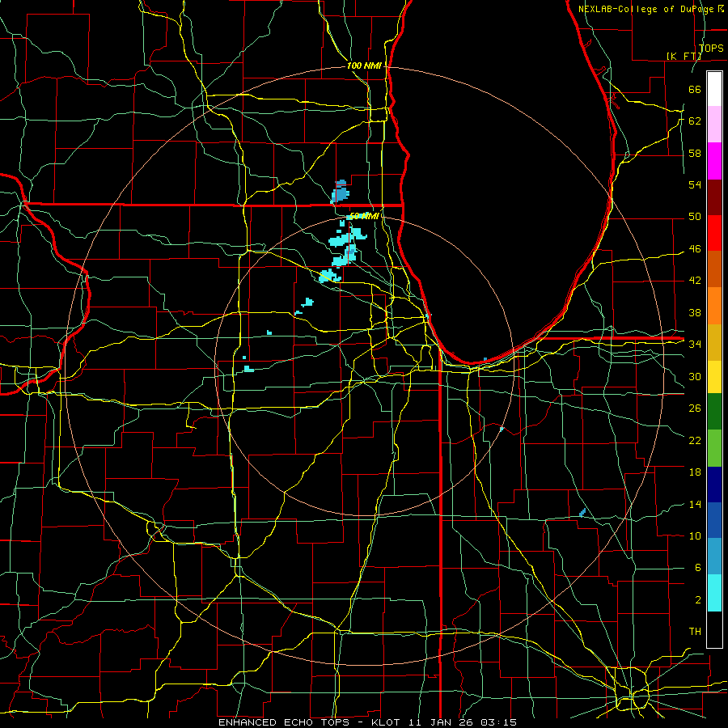
Task: Click the '100 NMI' range ring label
Action: coord(364,66)
